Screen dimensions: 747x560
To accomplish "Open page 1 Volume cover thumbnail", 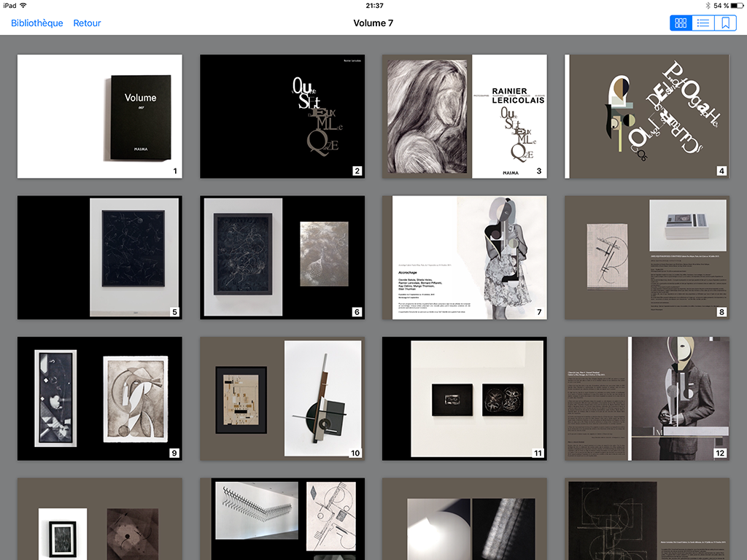I will pos(100,117).
